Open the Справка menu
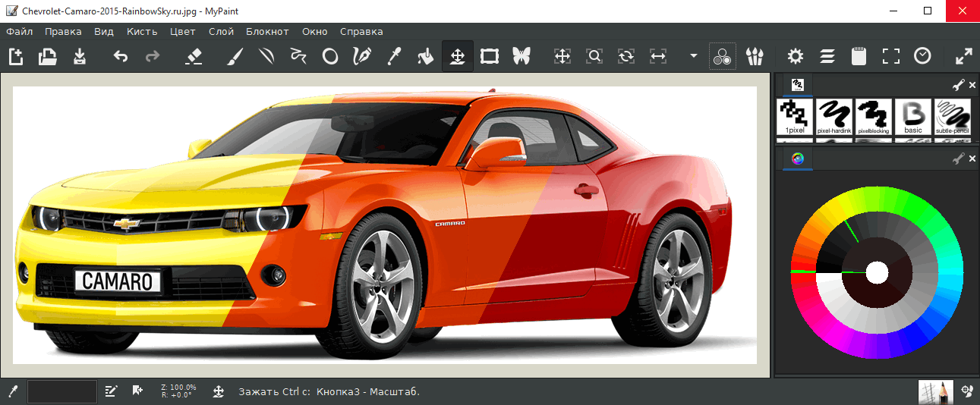Screen dimensions: 980x405 click(x=361, y=31)
